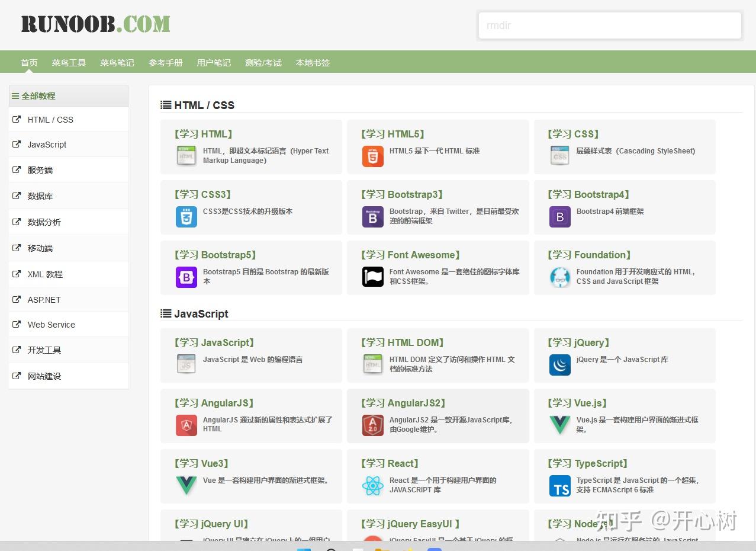Viewport: 756px width, 551px height.
Task: Click the Vue.js green V logo
Action: tap(560, 425)
